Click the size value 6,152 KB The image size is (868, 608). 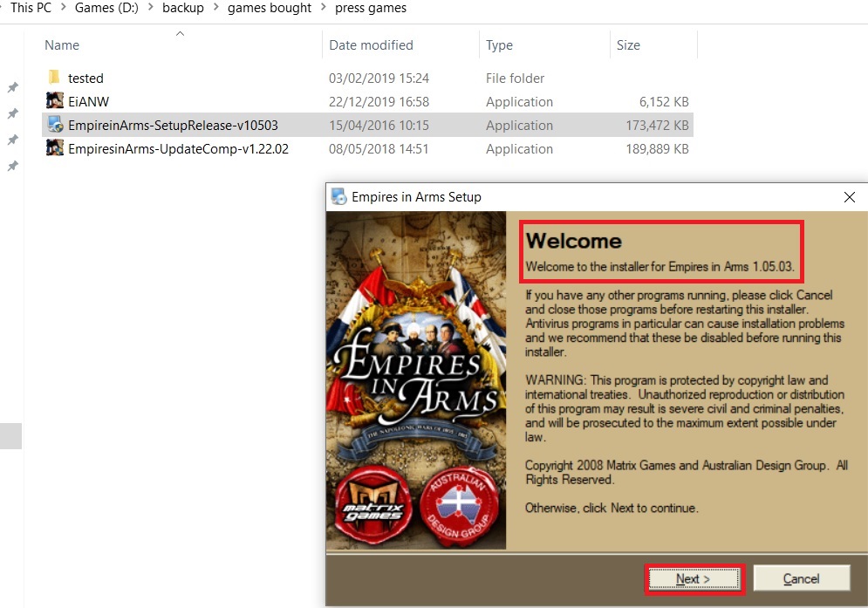point(664,102)
